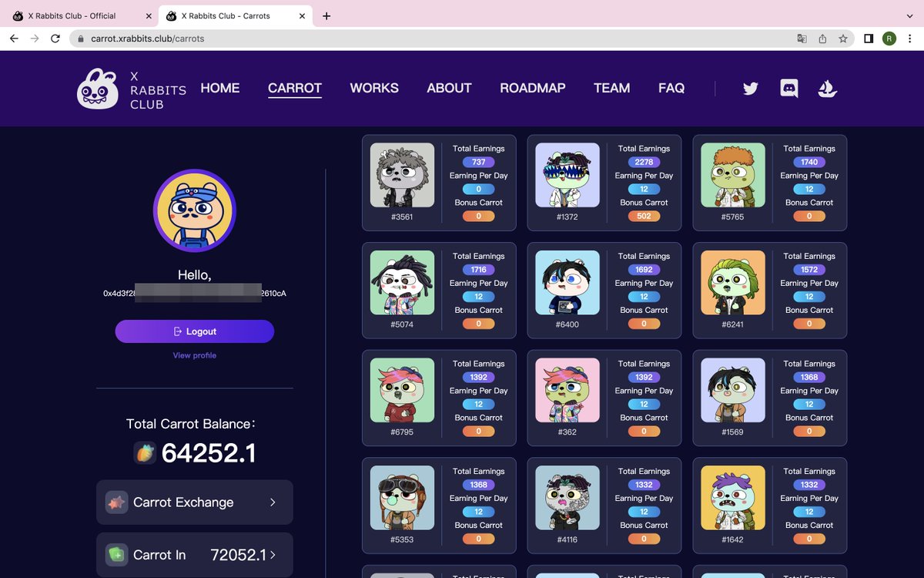Close the X Rabbits Club - Carrots tab
924x578 pixels.
(303, 15)
